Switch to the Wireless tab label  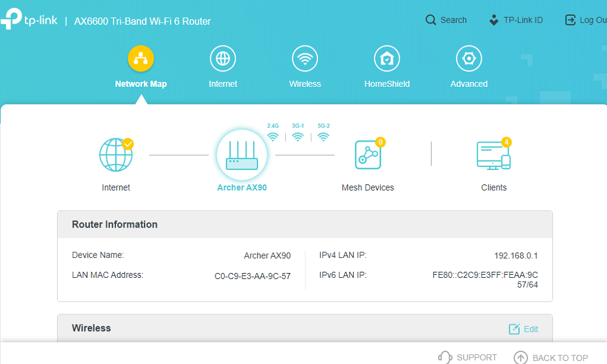tap(305, 84)
